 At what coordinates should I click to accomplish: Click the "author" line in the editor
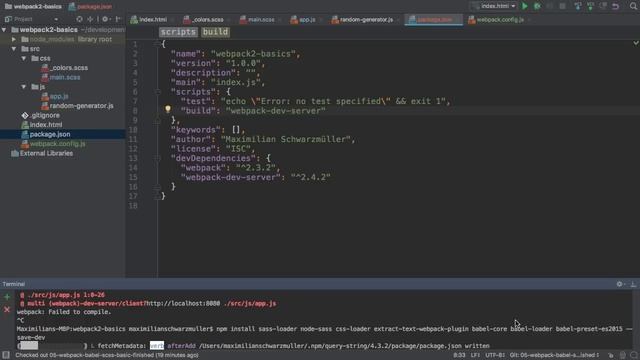point(263,140)
